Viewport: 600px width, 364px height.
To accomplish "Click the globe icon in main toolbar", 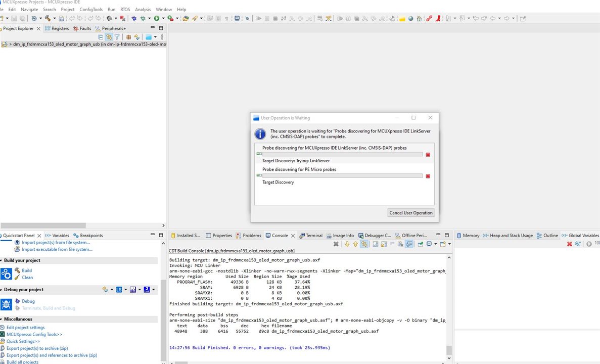I will coord(410,18).
